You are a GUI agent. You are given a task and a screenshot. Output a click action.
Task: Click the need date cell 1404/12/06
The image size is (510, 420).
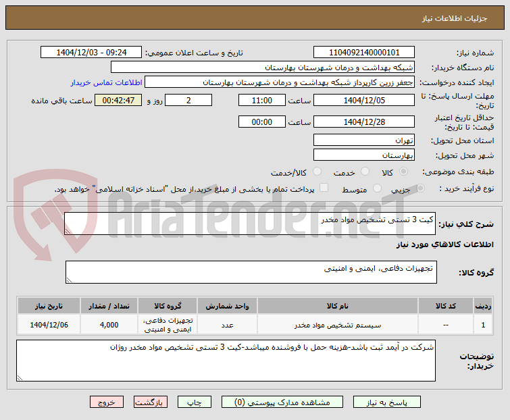[49, 325]
